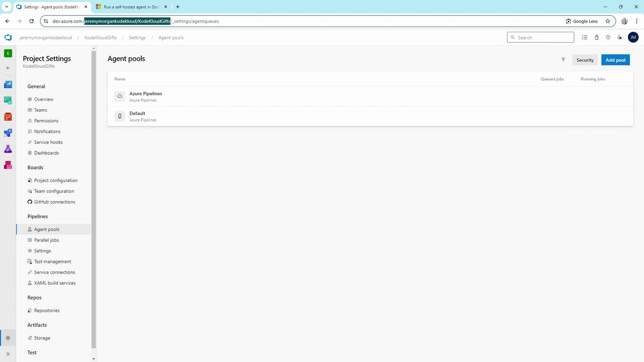The height and width of the screenshot is (362, 644).
Task: Open a new browser tab
Action: point(178,7)
